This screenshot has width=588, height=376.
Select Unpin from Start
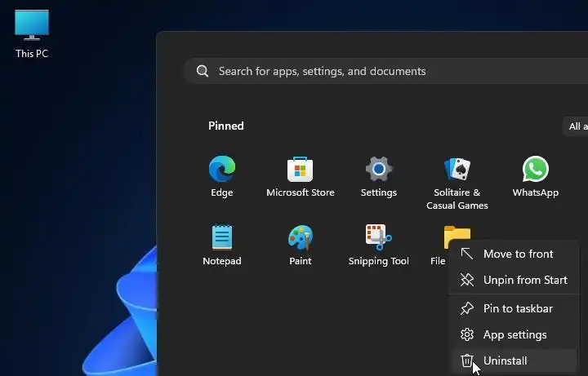tap(514, 280)
